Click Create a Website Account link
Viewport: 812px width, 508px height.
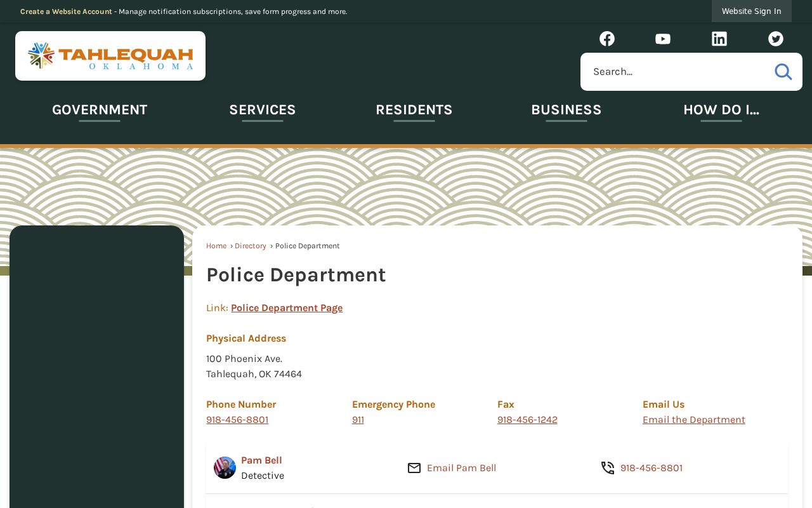pos(66,11)
